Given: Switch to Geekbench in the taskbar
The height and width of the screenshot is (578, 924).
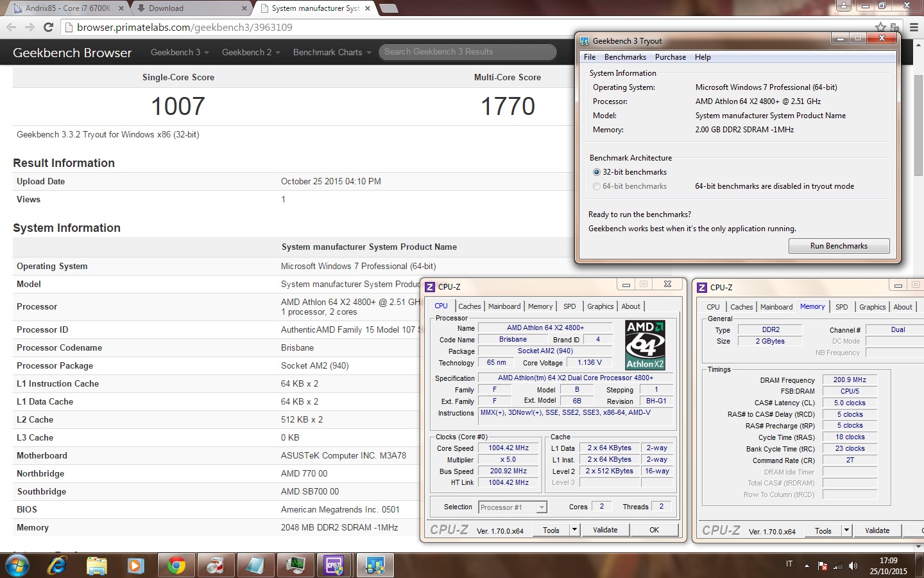Looking at the screenshot, I should tap(375, 566).
